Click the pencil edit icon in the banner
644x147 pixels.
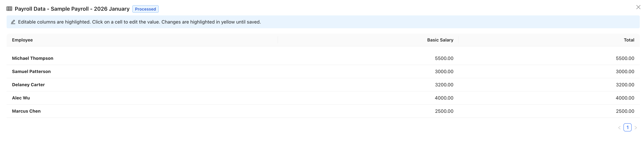pyautogui.click(x=13, y=22)
